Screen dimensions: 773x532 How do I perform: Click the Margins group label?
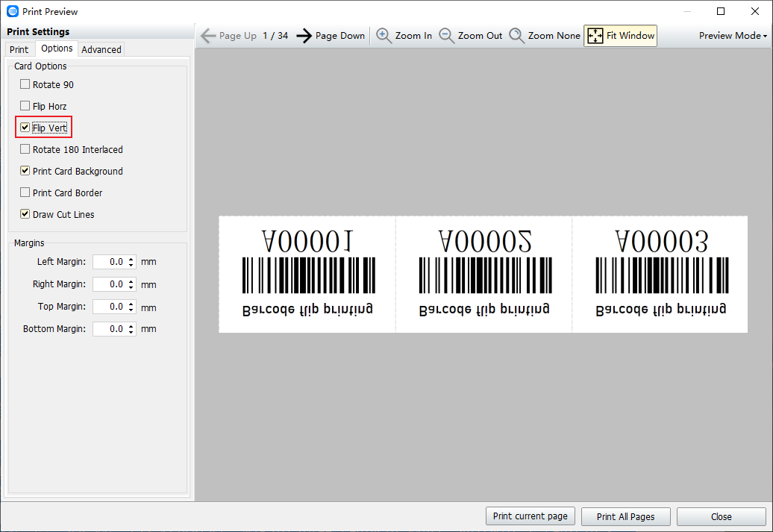click(x=29, y=243)
